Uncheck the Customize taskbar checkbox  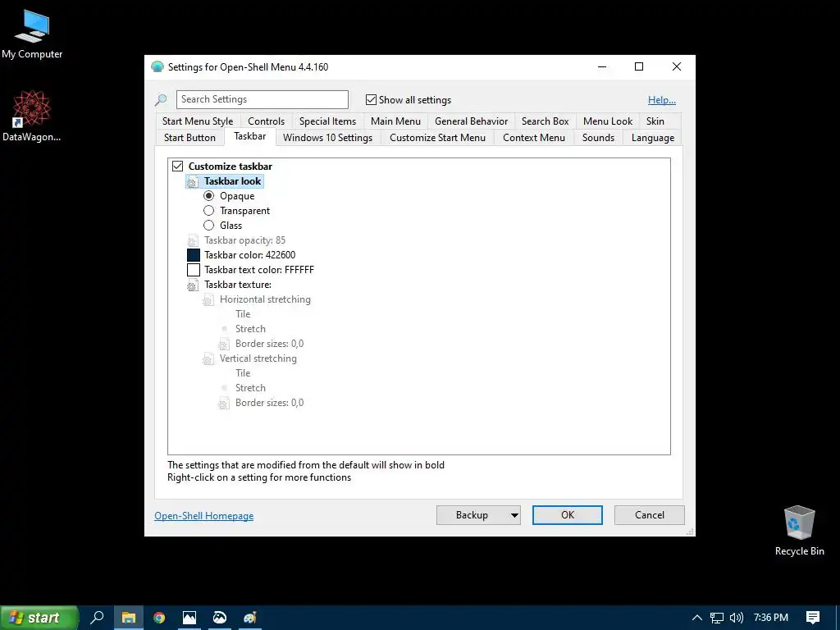pos(177,166)
